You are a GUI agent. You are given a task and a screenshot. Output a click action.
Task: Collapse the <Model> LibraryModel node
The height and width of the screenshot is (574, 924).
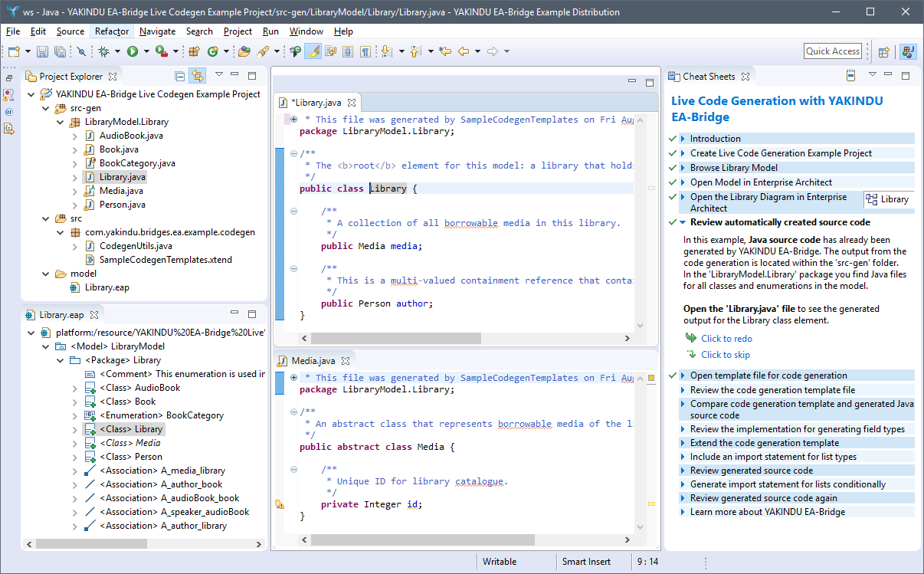tap(45, 346)
